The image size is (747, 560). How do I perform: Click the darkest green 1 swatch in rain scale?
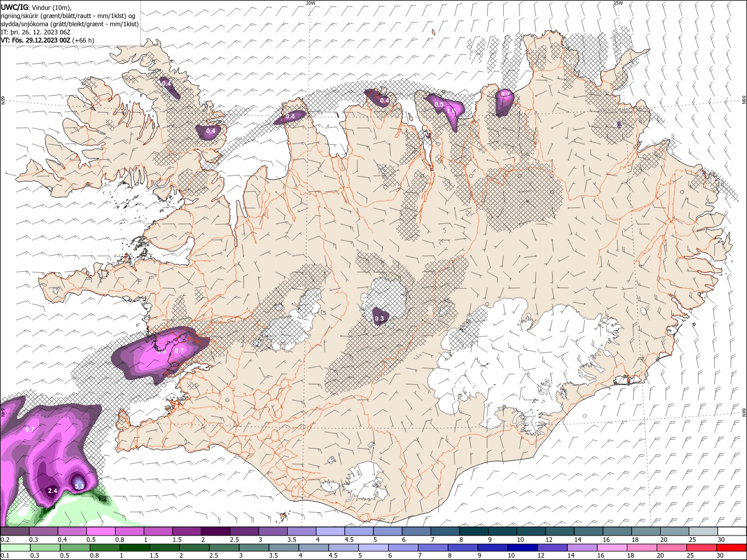[134, 548]
